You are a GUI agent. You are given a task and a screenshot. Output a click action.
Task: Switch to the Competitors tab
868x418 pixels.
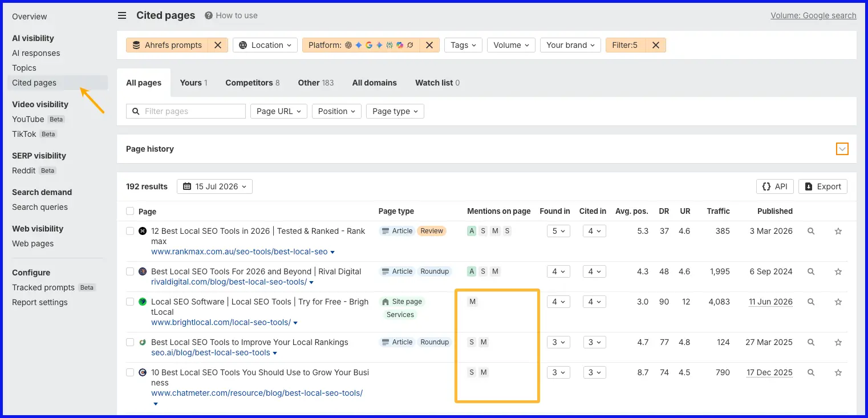(252, 83)
